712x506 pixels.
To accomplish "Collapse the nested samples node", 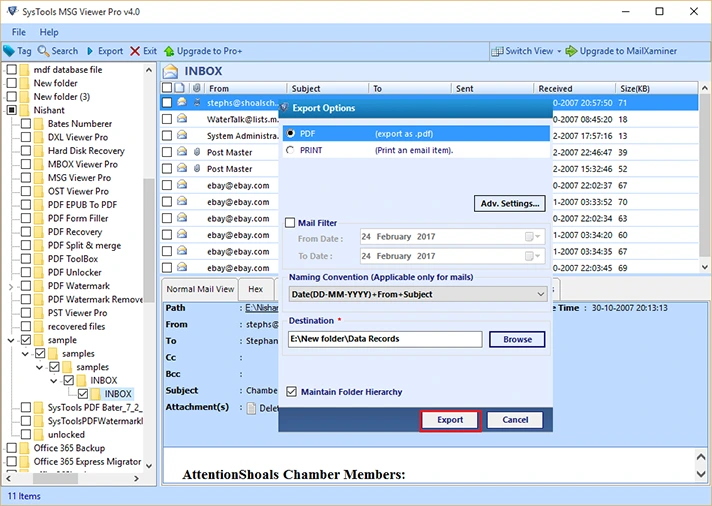I will pos(40,367).
